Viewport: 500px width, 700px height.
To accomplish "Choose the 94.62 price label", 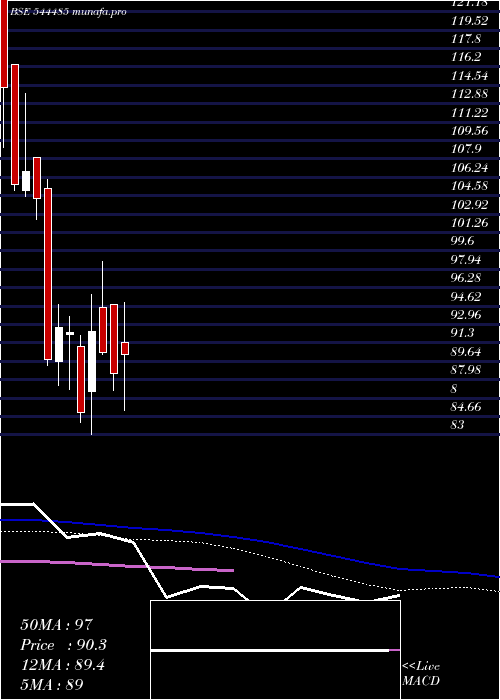I will point(466,296).
